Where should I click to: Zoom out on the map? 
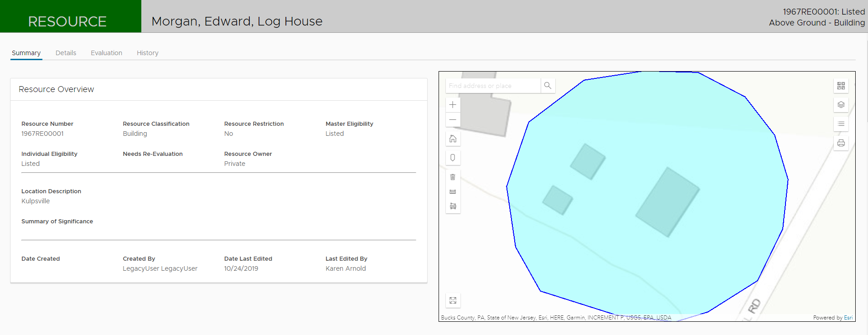click(453, 120)
